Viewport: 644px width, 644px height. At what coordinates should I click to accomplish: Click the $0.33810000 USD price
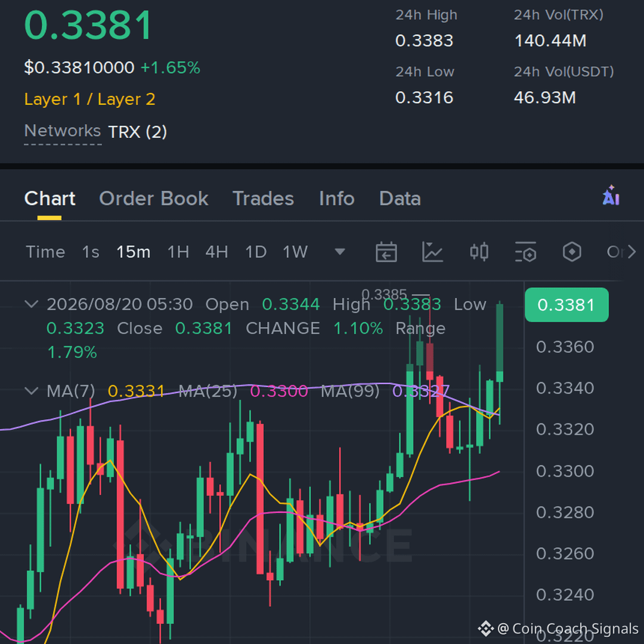pyautogui.click(x=79, y=67)
